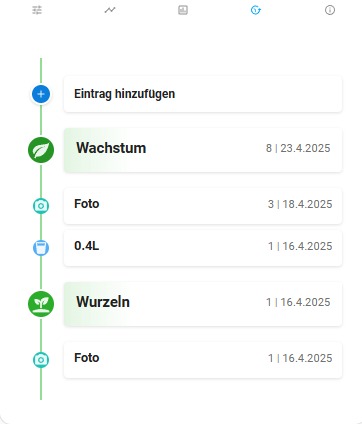
Task: Open the Foto entry from 18.4.2025
Action: (203, 206)
